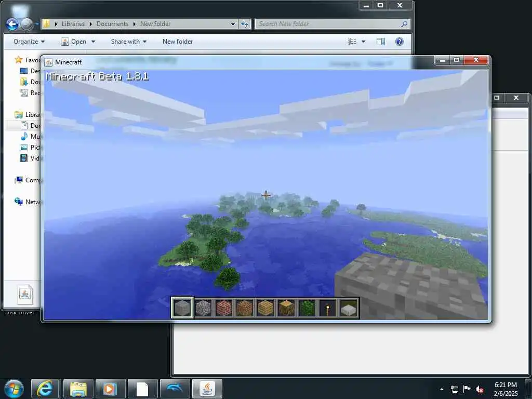
Task: Select the wooden planks block in the hotbar
Action: (265, 308)
